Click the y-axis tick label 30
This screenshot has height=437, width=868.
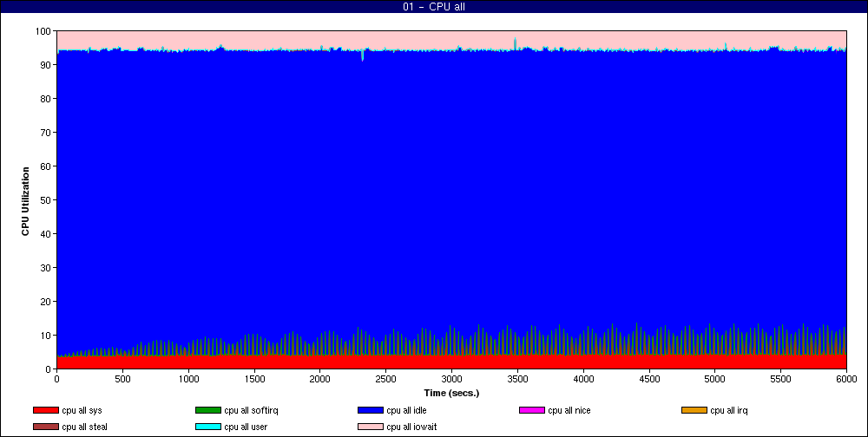[x=46, y=268]
